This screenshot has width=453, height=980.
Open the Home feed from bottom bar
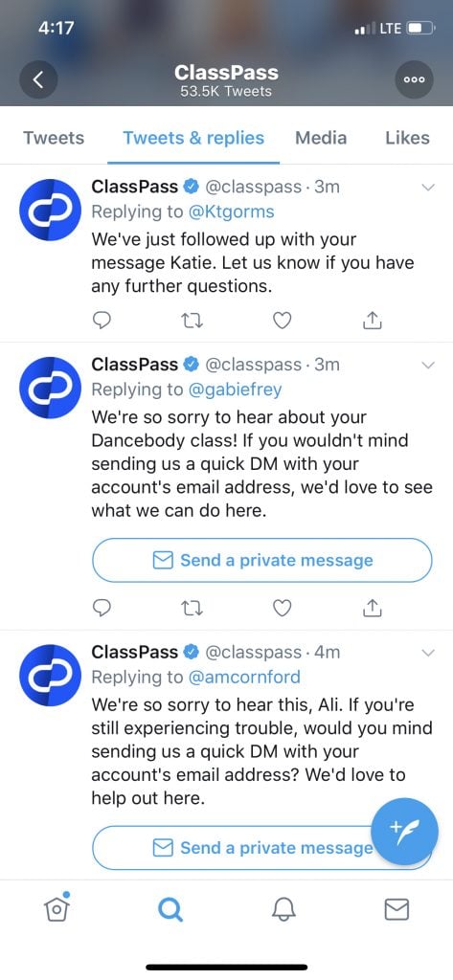coord(57,909)
